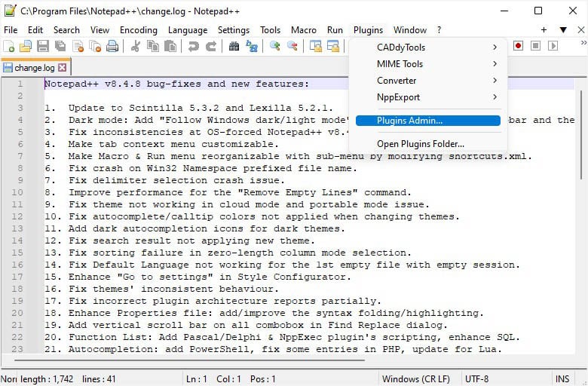588x386 pixels.
Task: Open the Language menu
Action: tap(188, 30)
